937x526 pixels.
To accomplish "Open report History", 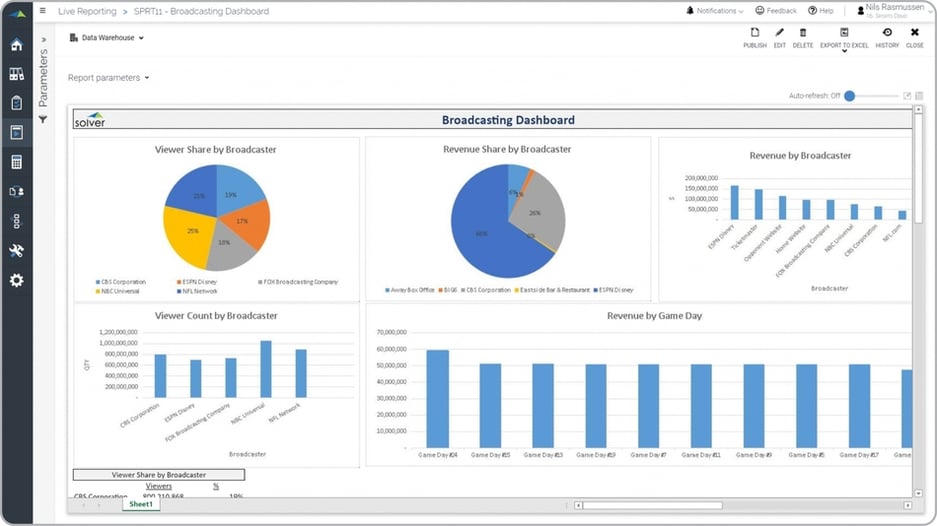I will (887, 37).
